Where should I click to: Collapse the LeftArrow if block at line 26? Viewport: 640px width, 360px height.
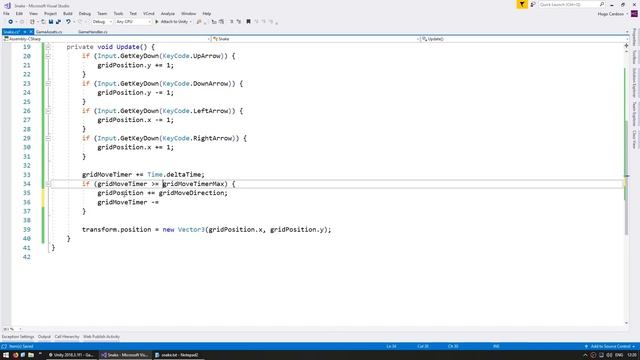pos(48,111)
